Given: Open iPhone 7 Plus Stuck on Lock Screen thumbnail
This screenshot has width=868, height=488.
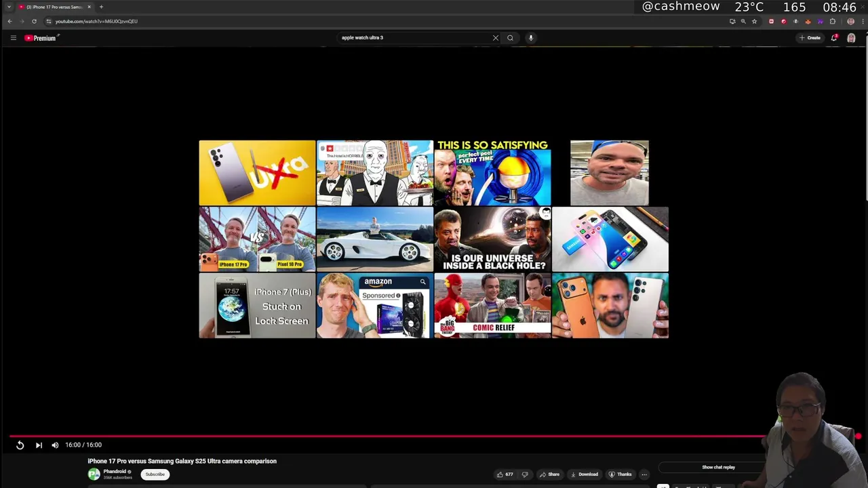Looking at the screenshot, I should coord(257,306).
